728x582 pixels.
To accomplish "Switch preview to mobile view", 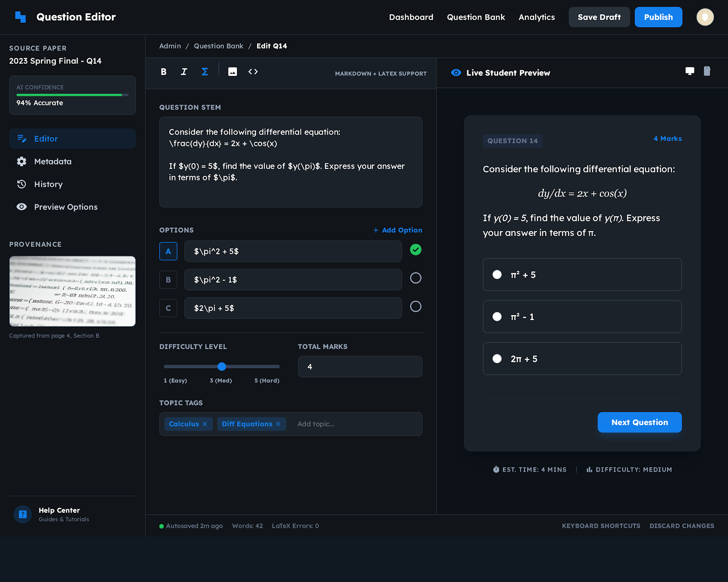I will coord(707,71).
